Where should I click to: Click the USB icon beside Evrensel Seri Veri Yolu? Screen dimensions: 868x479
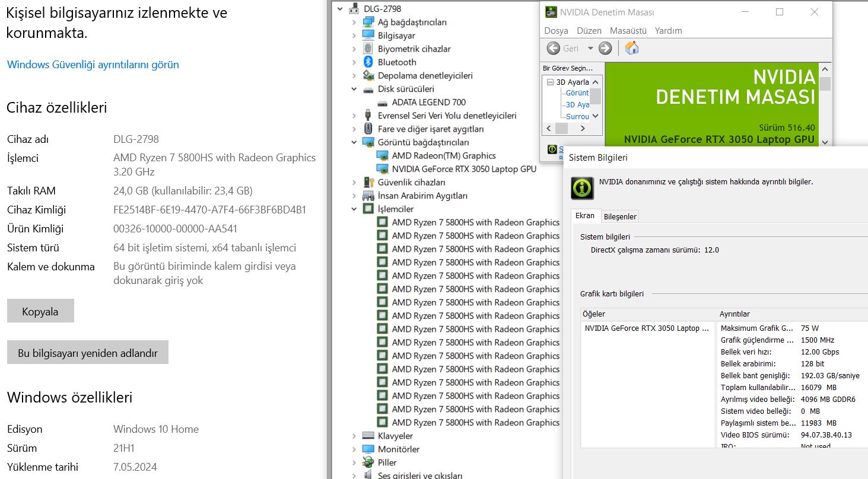point(368,116)
